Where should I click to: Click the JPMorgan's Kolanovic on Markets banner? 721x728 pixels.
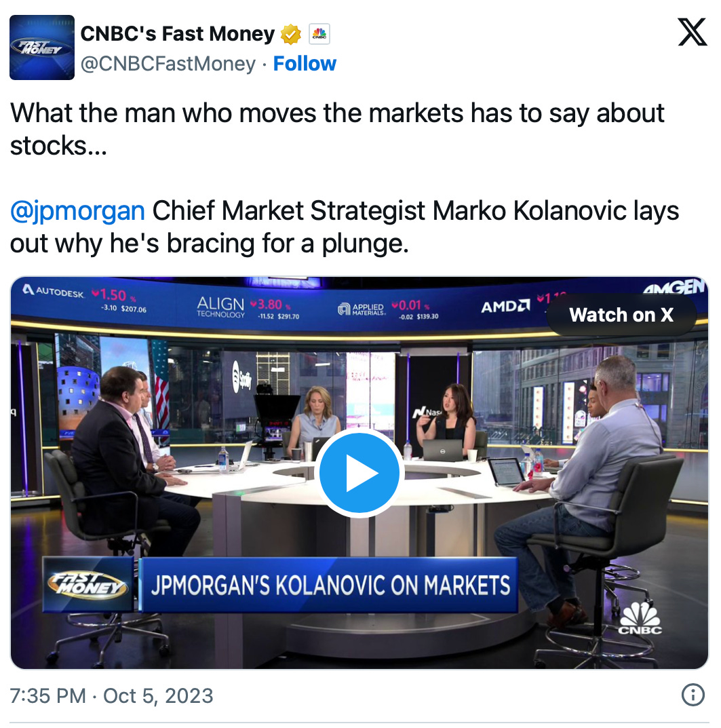point(329,585)
